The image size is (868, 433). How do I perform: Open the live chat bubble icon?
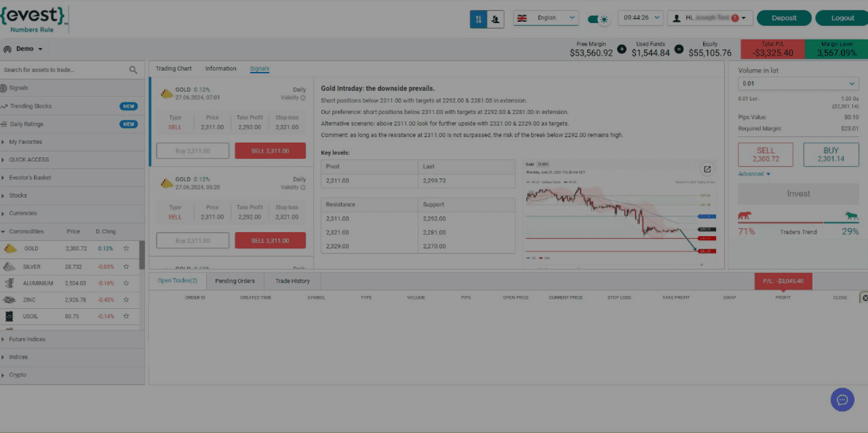click(x=842, y=400)
